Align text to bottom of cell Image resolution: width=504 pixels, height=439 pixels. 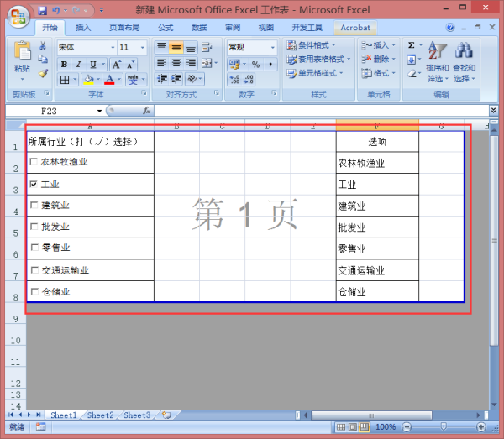(191, 48)
